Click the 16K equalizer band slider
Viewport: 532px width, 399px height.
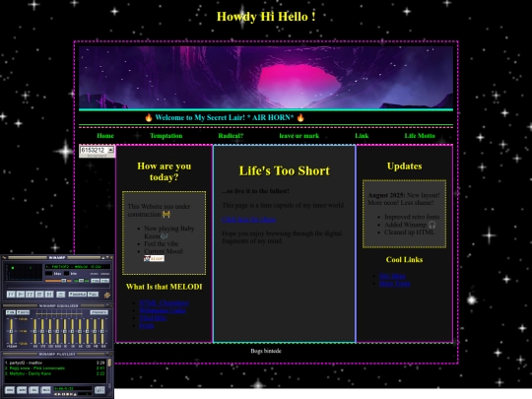tap(102, 331)
